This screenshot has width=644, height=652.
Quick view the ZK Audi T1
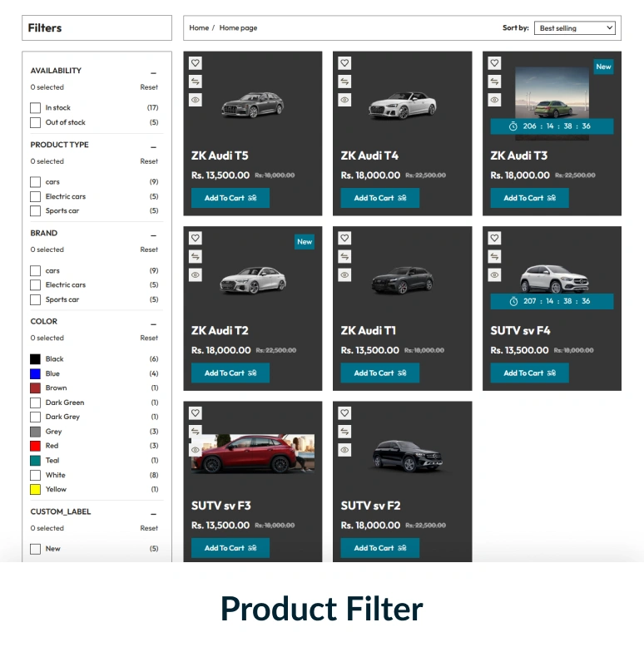(x=344, y=274)
